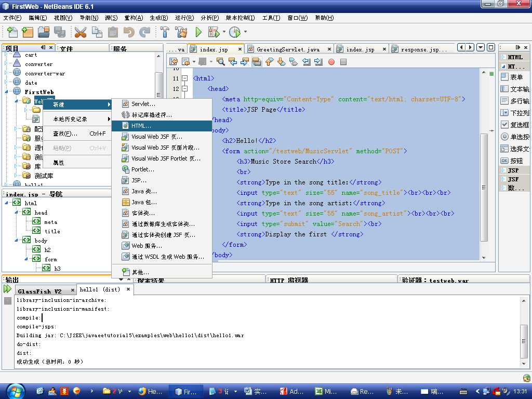This screenshot has height=399, width=532.
Task: Click the Undo toolbar icon
Action: click(x=129, y=32)
